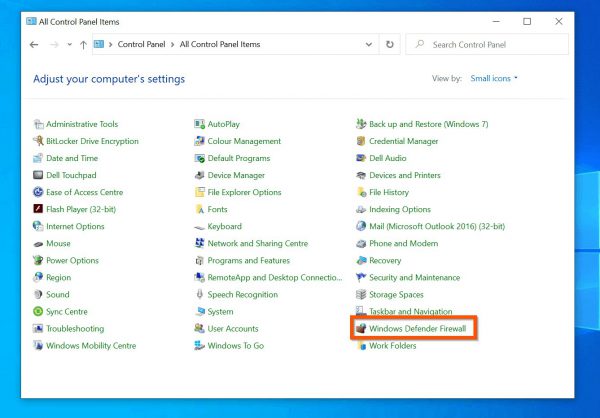Click the Sound speaker icon
600x418 pixels.
(x=38, y=295)
